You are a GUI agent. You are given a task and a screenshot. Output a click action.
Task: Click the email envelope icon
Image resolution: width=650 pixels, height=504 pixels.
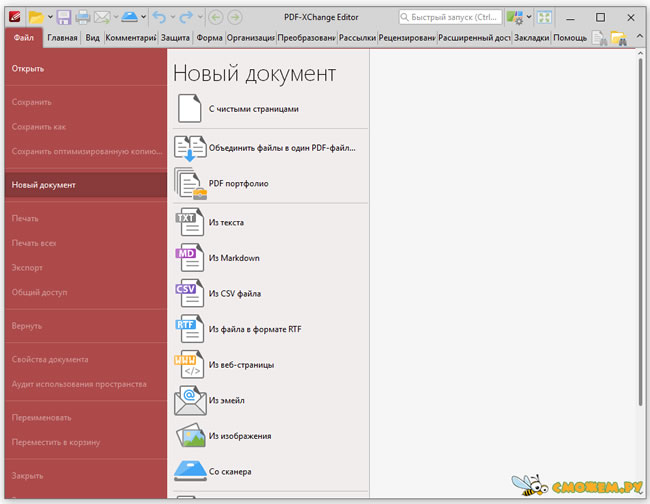pyautogui.click(x=189, y=400)
